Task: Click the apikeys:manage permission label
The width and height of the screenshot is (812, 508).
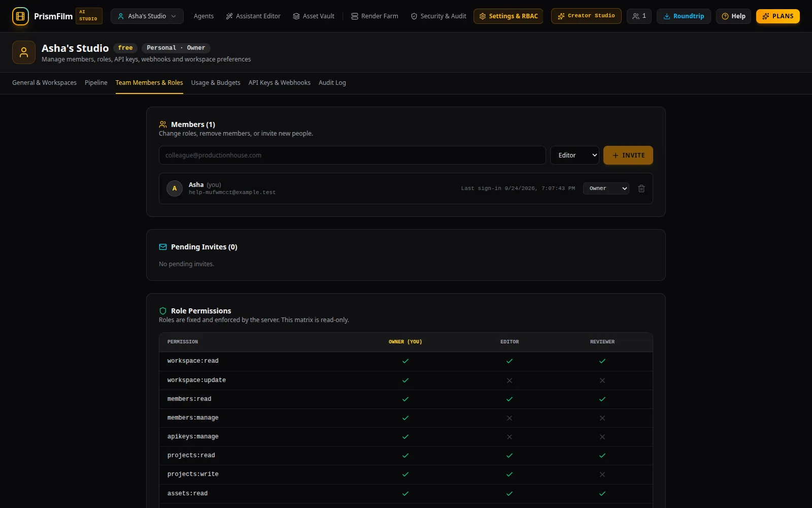Action: tap(193, 437)
